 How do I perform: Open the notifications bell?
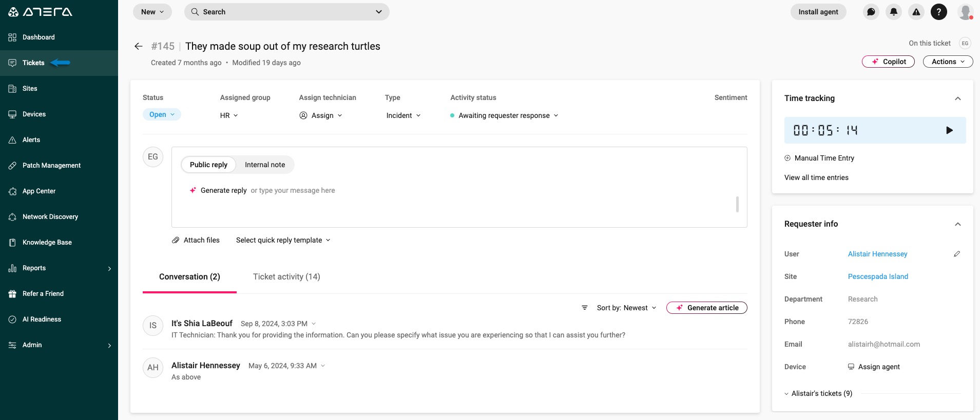(894, 12)
